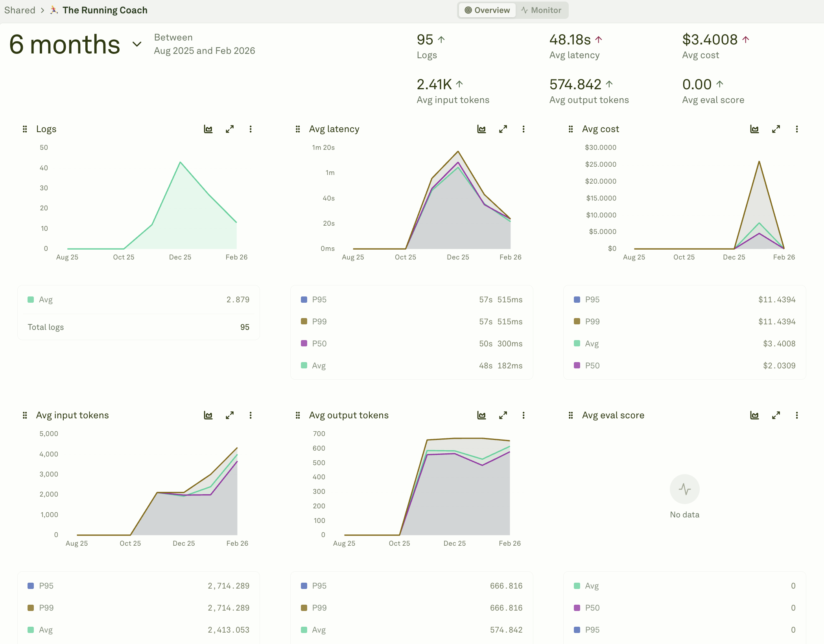Open the Avg input tokens panel options menu
The image size is (824, 644).
coord(250,415)
